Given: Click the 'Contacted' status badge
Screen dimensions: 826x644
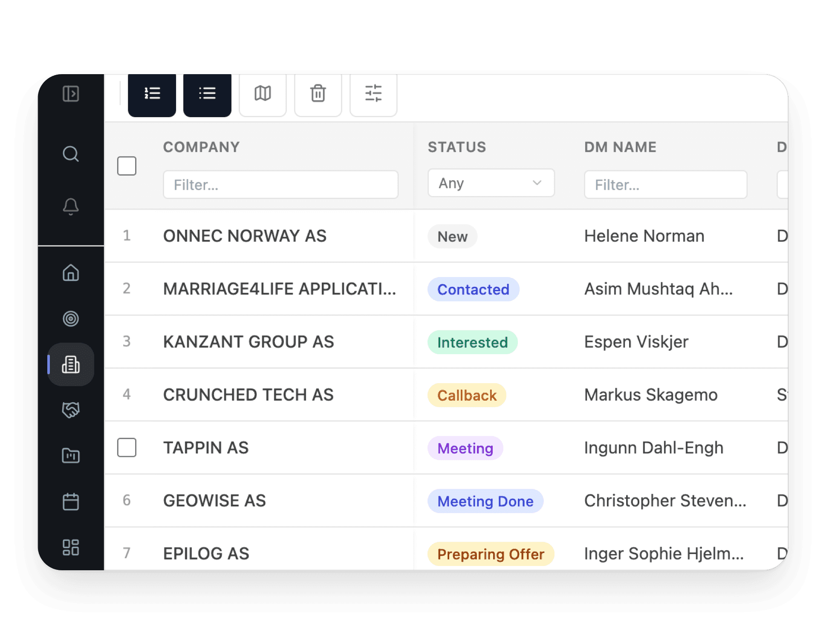Looking at the screenshot, I should [x=473, y=289].
